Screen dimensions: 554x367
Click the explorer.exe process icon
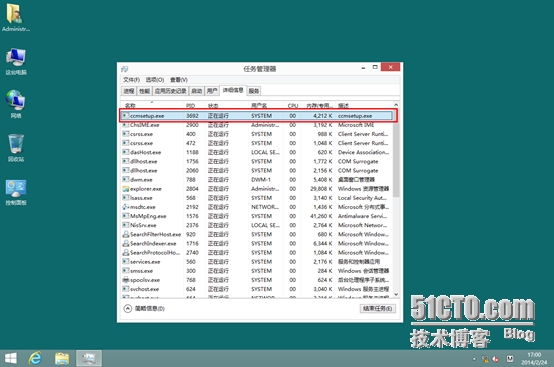point(126,189)
